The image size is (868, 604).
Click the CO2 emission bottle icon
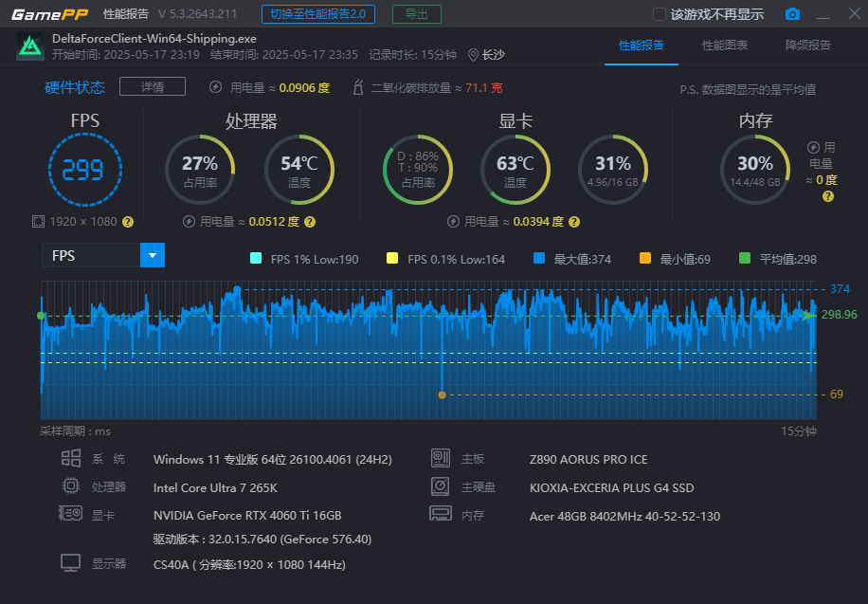[358, 87]
